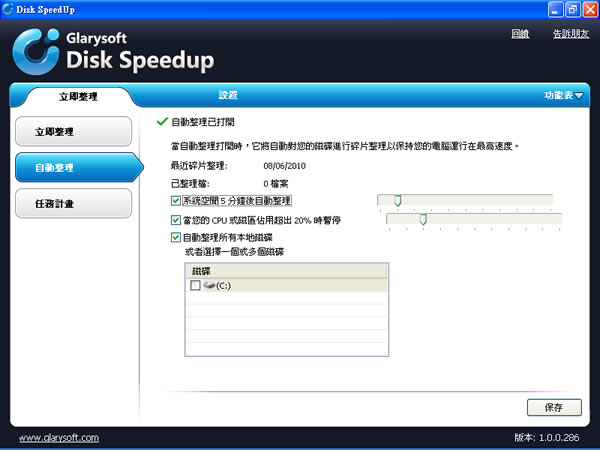Click the 自動整理已打開 status text
600x450 pixels.
tap(203, 122)
